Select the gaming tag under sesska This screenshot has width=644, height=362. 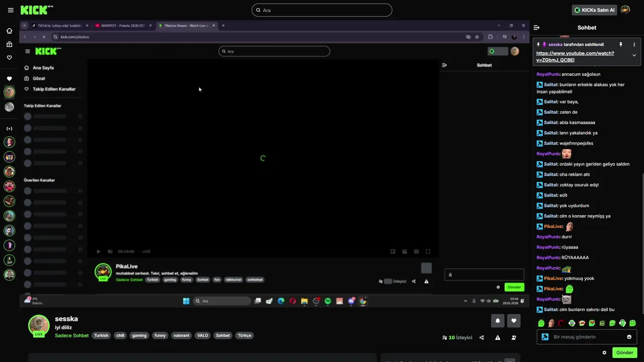(x=139, y=335)
